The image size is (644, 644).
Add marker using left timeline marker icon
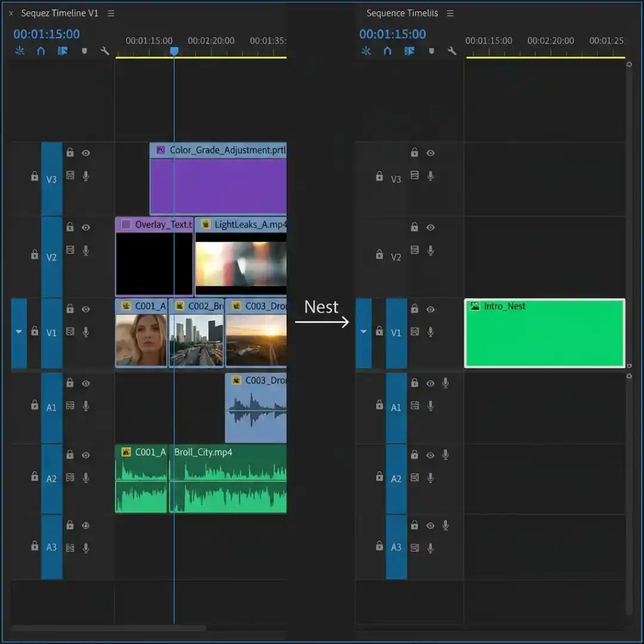(84, 51)
